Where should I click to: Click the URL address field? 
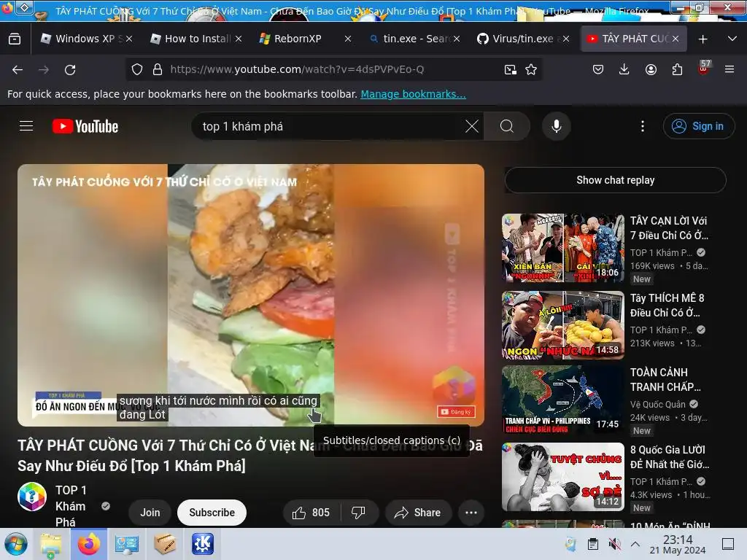[333, 69]
